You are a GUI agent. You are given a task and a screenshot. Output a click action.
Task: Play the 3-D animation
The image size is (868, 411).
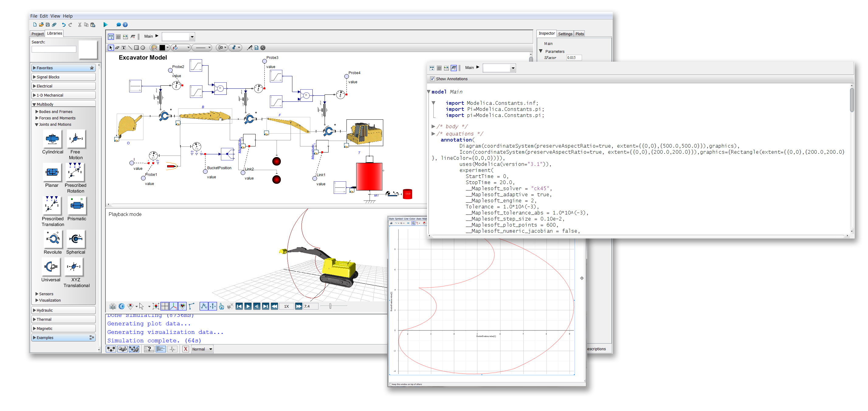[x=248, y=306]
